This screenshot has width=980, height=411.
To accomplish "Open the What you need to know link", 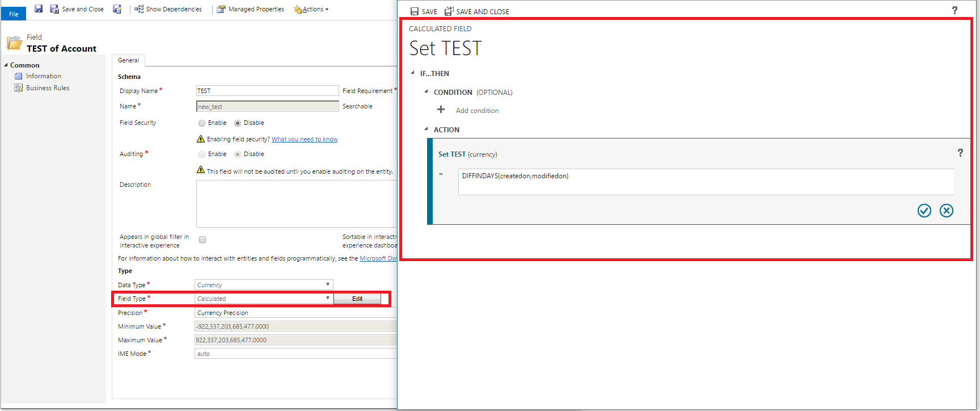I will [305, 139].
